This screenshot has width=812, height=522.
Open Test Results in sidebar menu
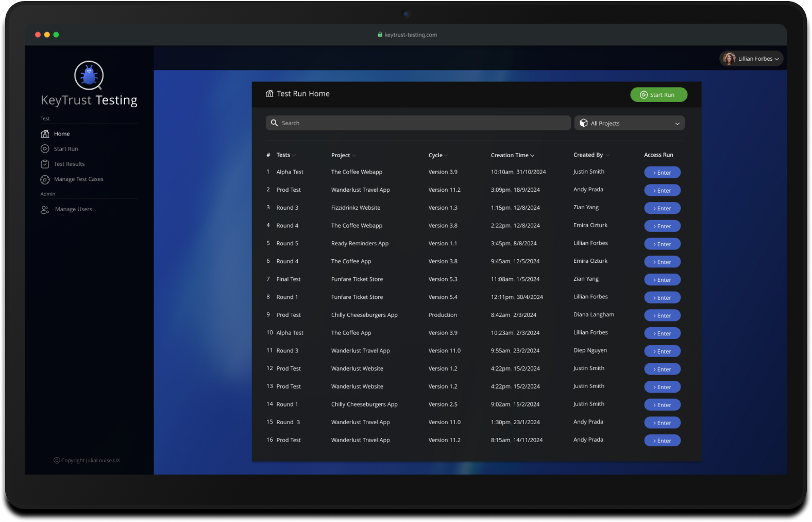tap(69, 164)
